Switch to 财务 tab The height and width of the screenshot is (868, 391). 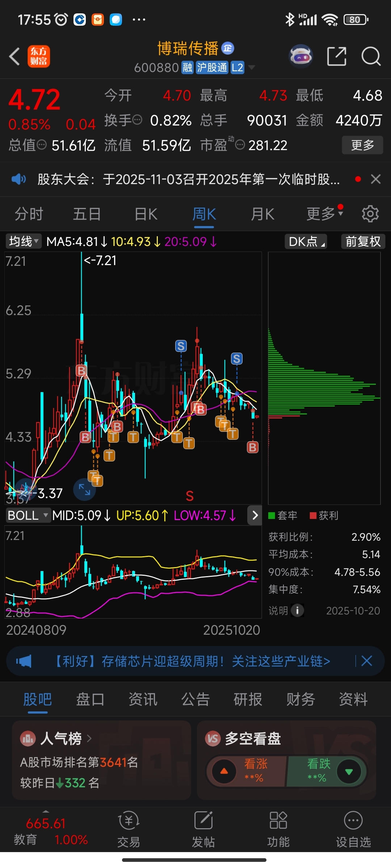(300, 699)
